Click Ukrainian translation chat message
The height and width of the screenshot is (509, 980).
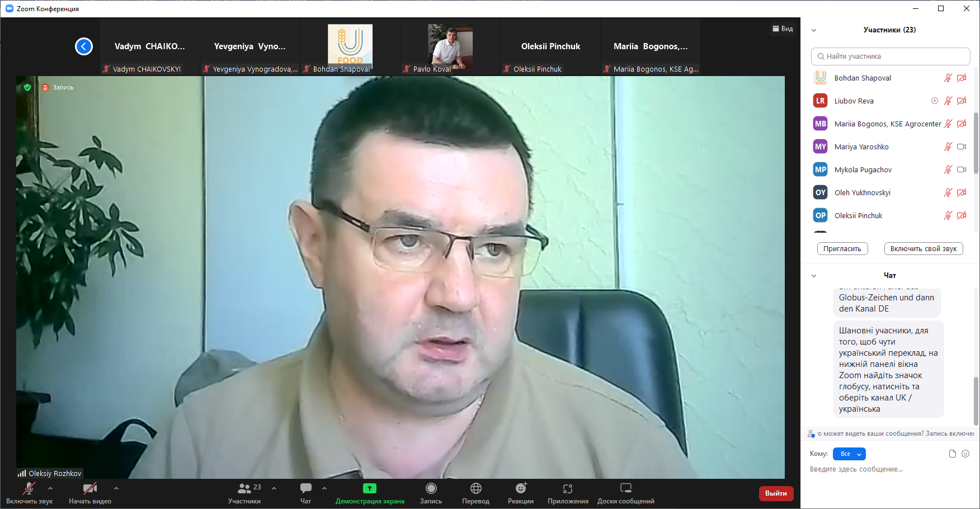(x=888, y=370)
